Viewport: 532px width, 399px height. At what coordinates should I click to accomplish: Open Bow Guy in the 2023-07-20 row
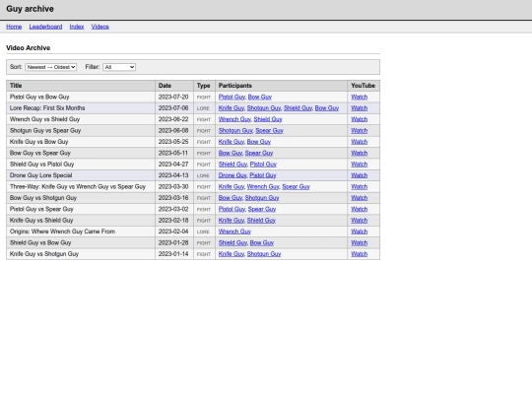[x=260, y=97]
